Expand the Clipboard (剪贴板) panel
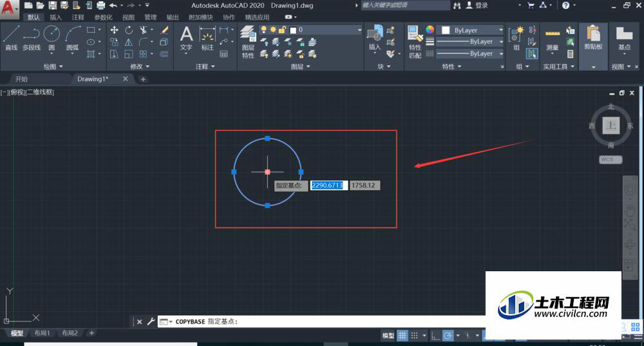The width and height of the screenshot is (644, 346). coord(593,66)
